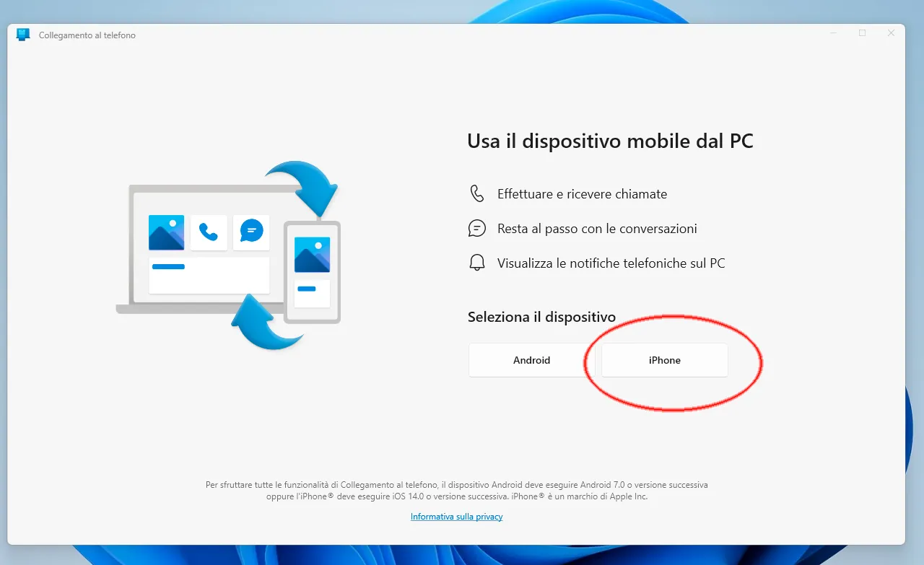Click the blue phone handset in the laptop illustration
This screenshot has height=565, width=924.
tap(208, 232)
